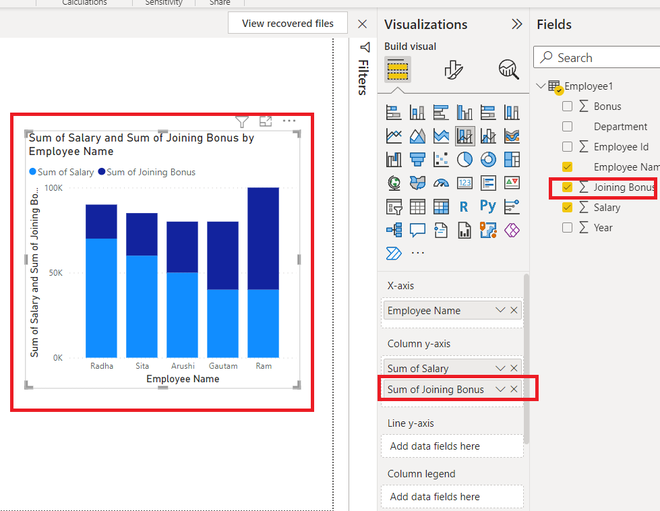Select the Line chart visual
The image size is (660, 511).
click(x=394, y=136)
